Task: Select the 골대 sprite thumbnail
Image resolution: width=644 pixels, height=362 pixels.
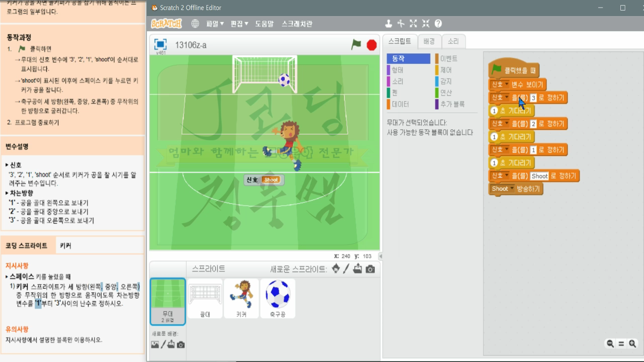Action: [205, 299]
